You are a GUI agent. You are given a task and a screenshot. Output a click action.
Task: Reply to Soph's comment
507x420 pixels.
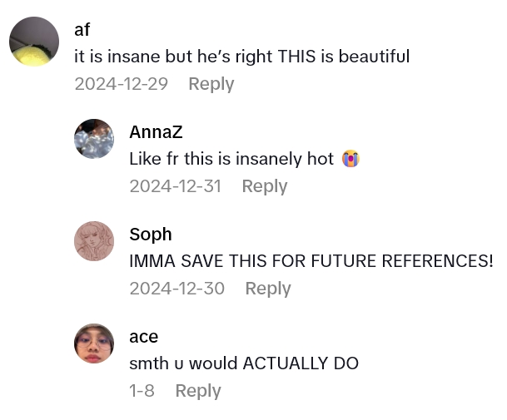267,289
